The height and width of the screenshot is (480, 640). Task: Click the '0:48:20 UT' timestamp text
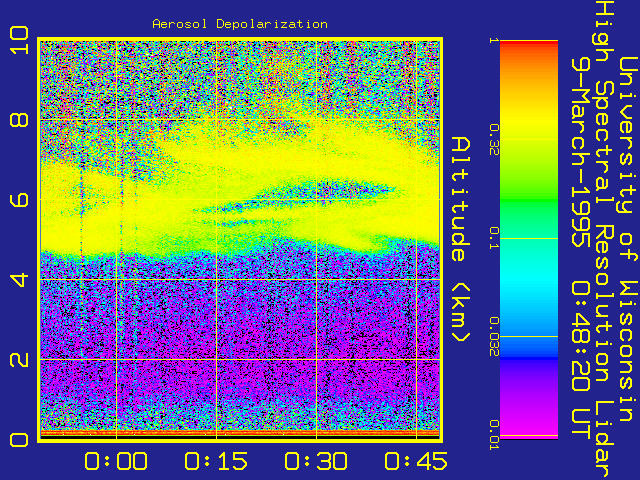tap(581, 361)
